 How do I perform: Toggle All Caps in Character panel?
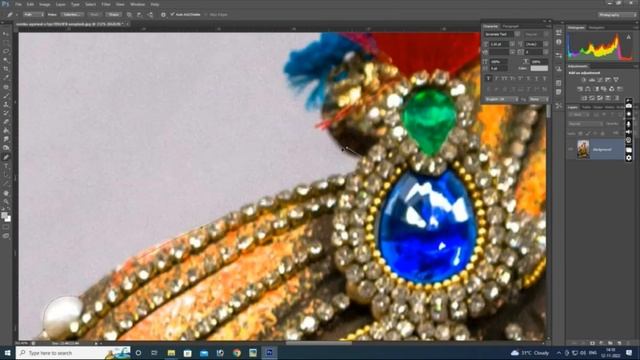[x=504, y=78]
